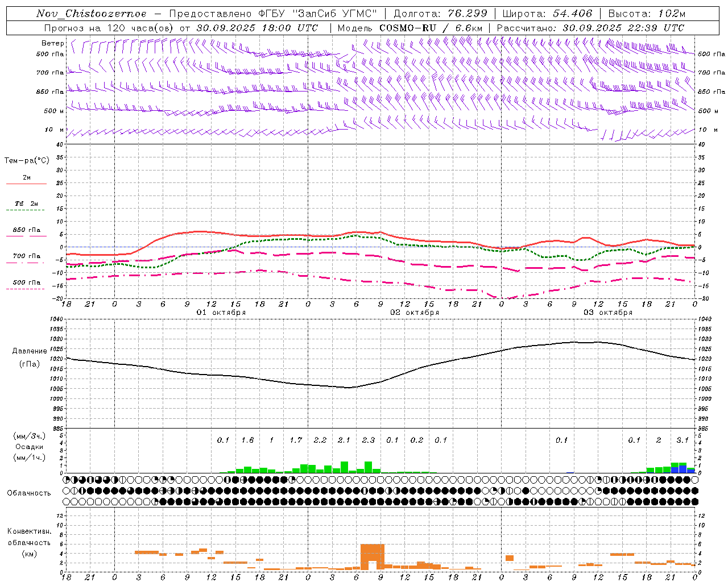This screenshot has height=582, width=728.
Task: Click the precipitation value 1.6
Action: (247, 440)
